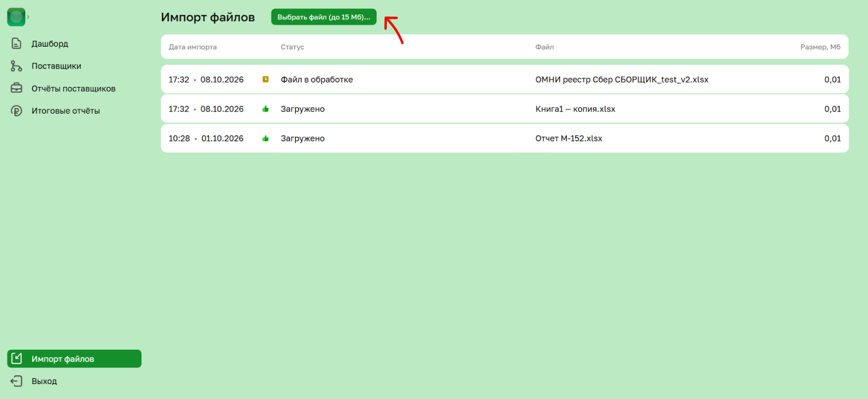Click Выбрать файл (до 15 Мб) button
The width and height of the screenshot is (868, 399).
click(324, 17)
